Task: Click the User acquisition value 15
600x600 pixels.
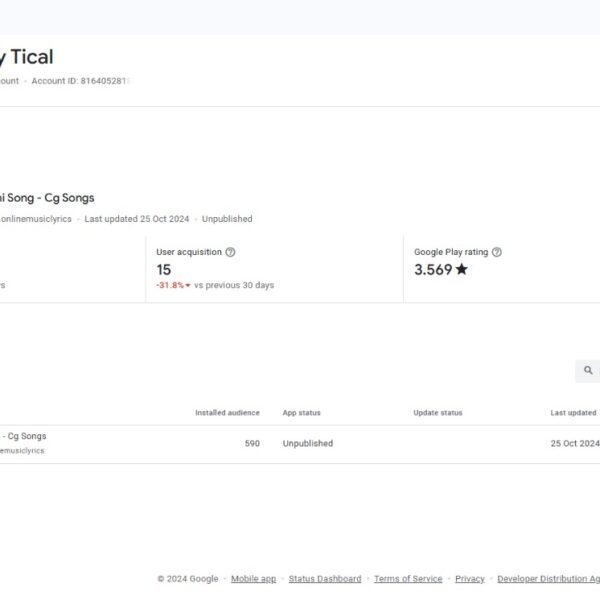Action: pyautogui.click(x=163, y=270)
